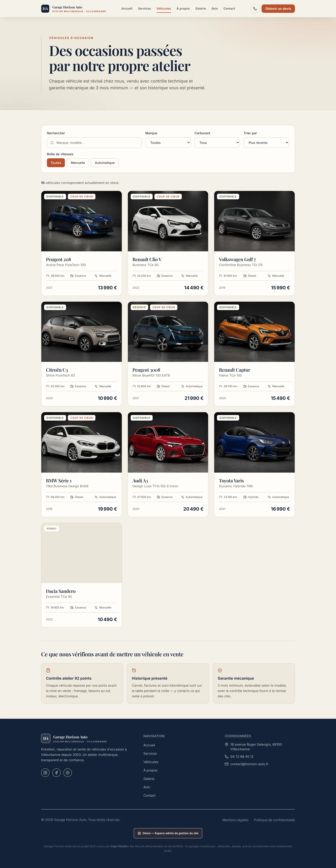Open the Politique de confidentialité link

pos(274,820)
